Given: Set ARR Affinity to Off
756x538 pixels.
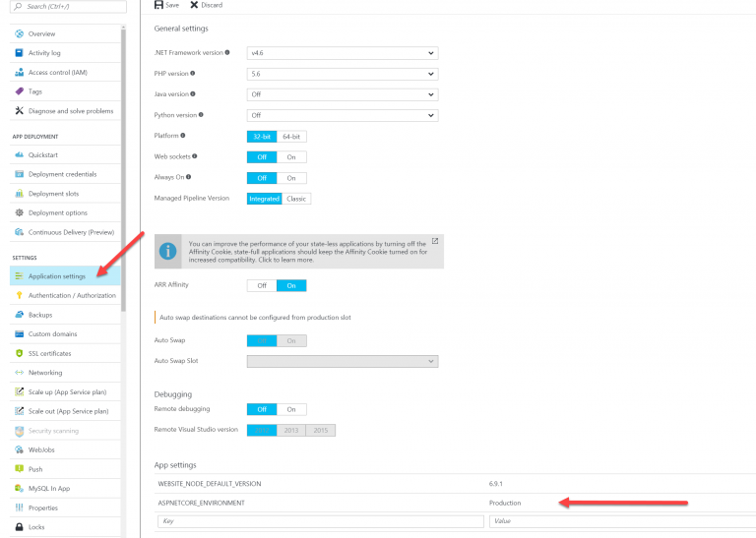Looking at the screenshot, I should 262,285.
